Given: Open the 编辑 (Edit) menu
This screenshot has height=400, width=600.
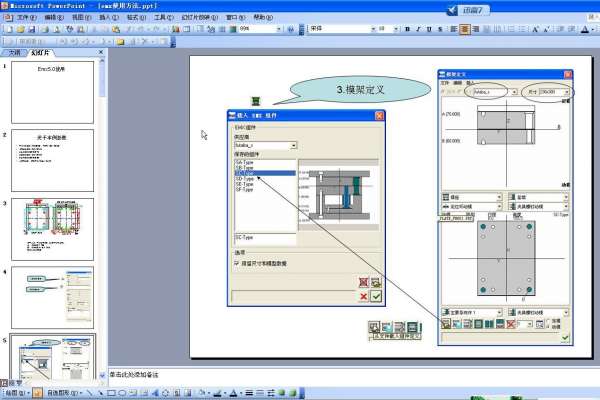Looking at the screenshot, I should pyautogui.click(x=54, y=18).
